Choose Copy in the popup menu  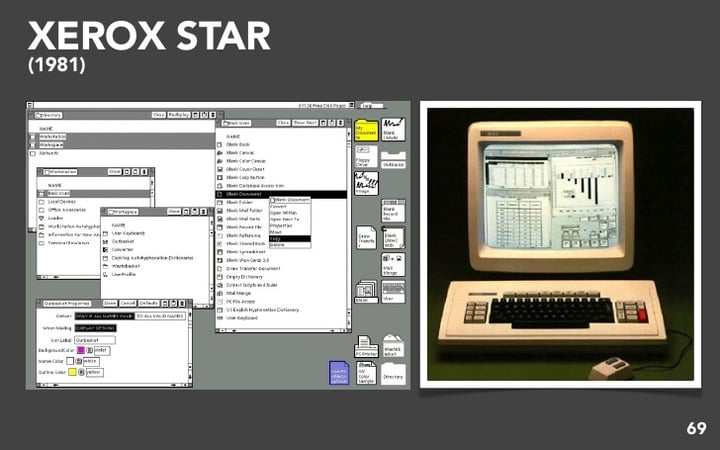[290, 239]
